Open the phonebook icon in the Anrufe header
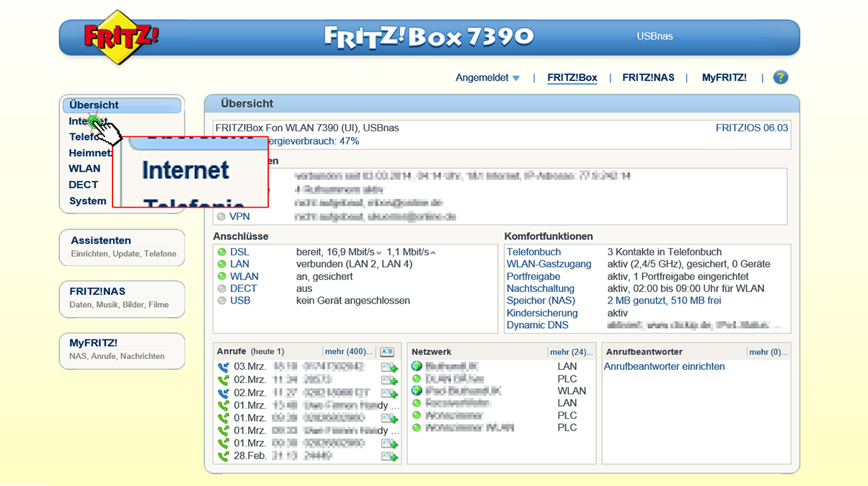868x486 pixels. click(387, 352)
